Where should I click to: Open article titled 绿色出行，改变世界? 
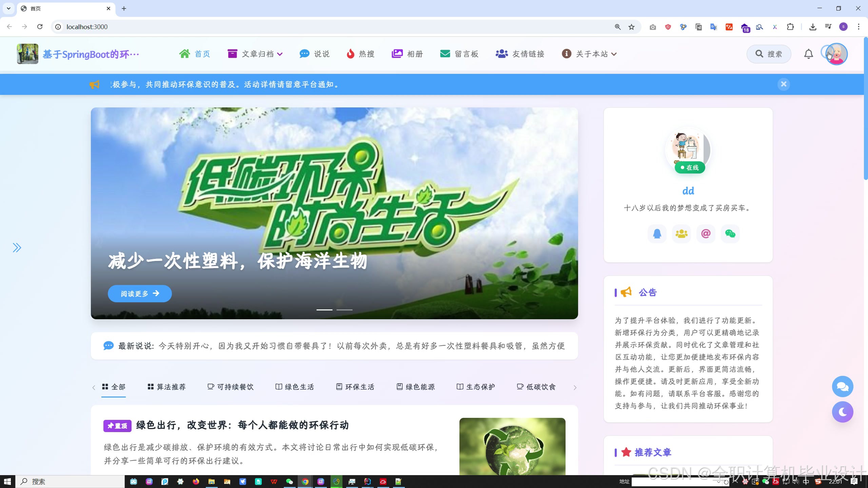pos(242,425)
